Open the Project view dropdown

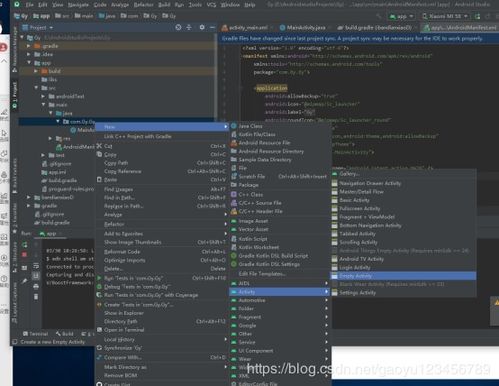(38, 27)
